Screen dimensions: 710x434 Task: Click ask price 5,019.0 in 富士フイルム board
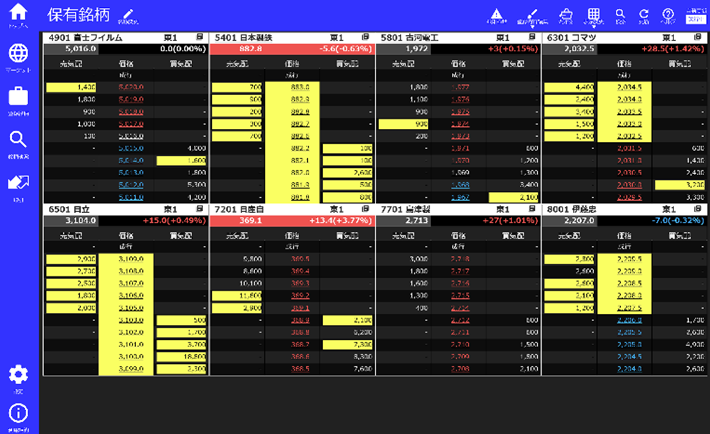pyautogui.click(x=131, y=99)
